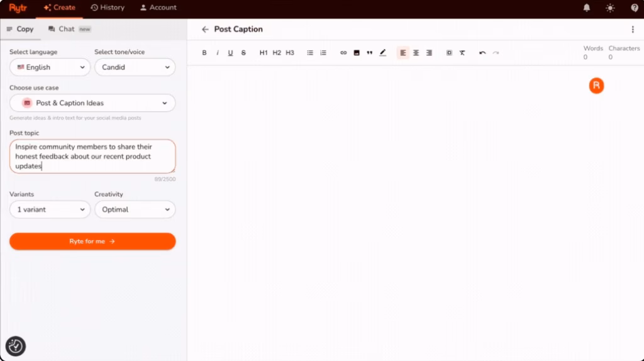
Task: Toggle underline text formatting
Action: pos(230,53)
